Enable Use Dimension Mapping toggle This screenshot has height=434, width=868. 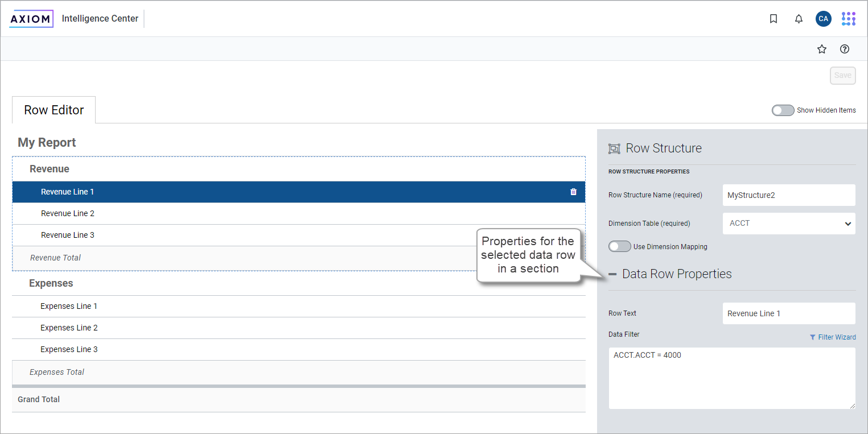coord(619,246)
